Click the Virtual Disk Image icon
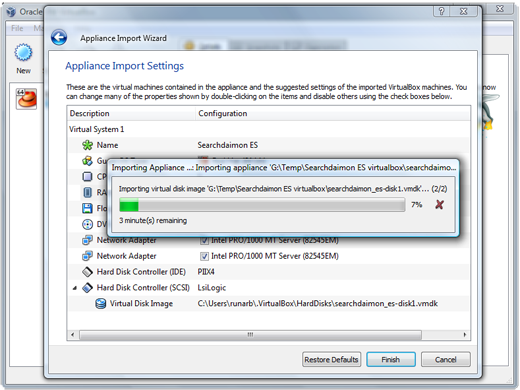Image resolution: width=520 pixels, height=390 pixels. click(101, 304)
